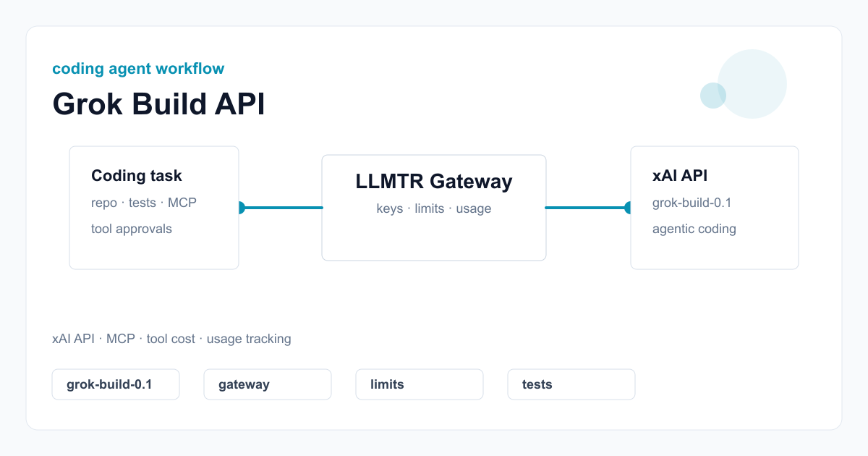The height and width of the screenshot is (456, 868).
Task: Click the agentic coding text
Action: [694, 229]
